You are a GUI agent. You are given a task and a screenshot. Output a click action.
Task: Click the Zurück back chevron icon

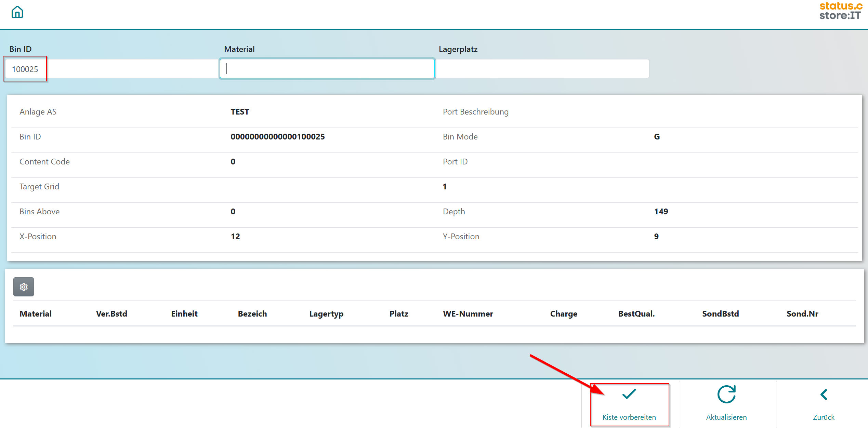tap(824, 394)
